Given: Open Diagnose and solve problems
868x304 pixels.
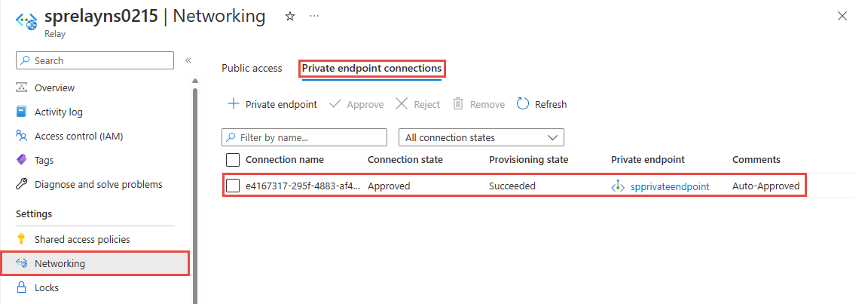Looking at the screenshot, I should (x=98, y=184).
